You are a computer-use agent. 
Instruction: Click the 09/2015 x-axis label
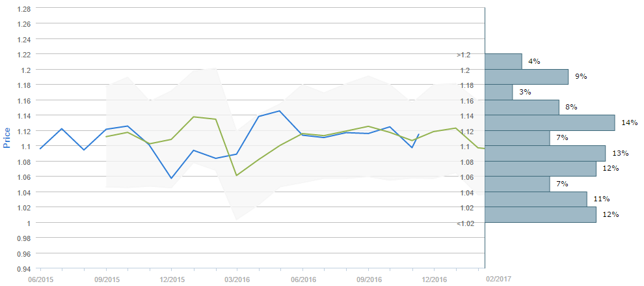[106, 279]
